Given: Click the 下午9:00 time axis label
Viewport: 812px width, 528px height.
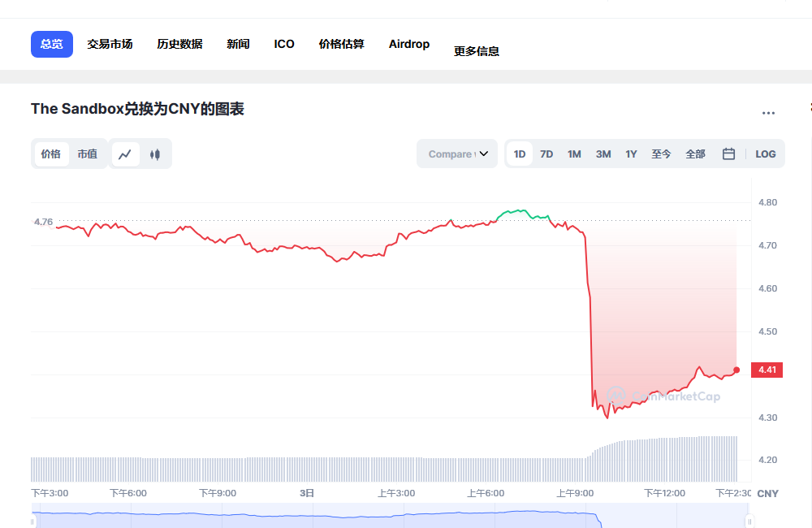Looking at the screenshot, I should point(218,493).
